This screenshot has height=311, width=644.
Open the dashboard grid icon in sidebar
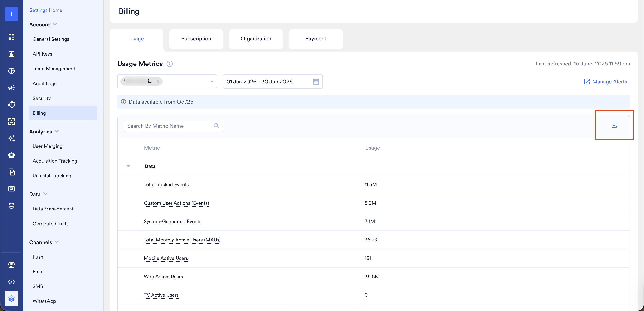(x=11, y=37)
